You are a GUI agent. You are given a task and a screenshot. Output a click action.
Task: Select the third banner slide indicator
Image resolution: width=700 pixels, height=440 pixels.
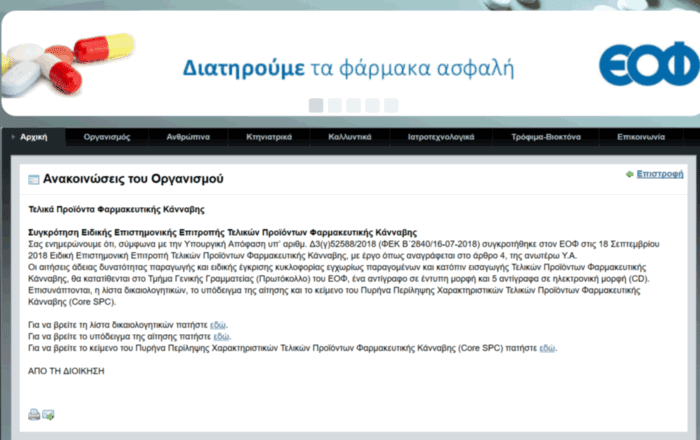354,105
